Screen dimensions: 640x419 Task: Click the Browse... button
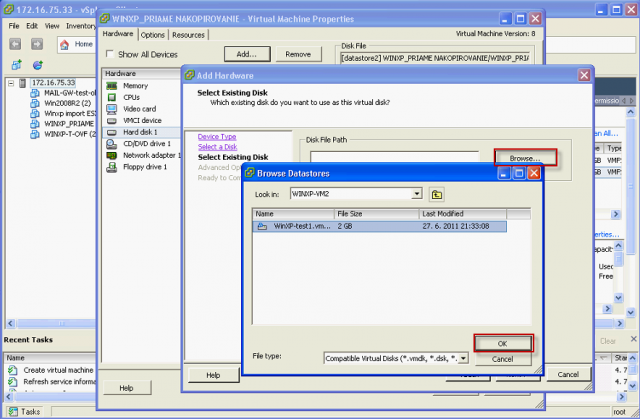tap(525, 158)
